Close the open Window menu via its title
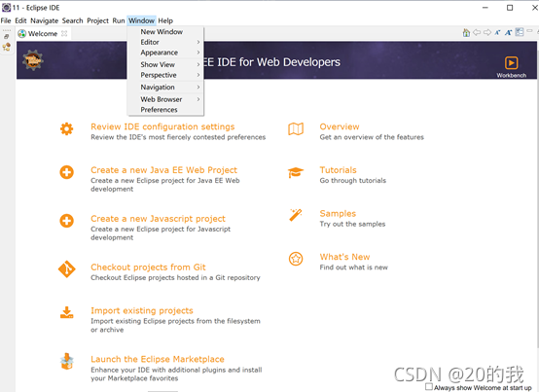 tap(142, 20)
